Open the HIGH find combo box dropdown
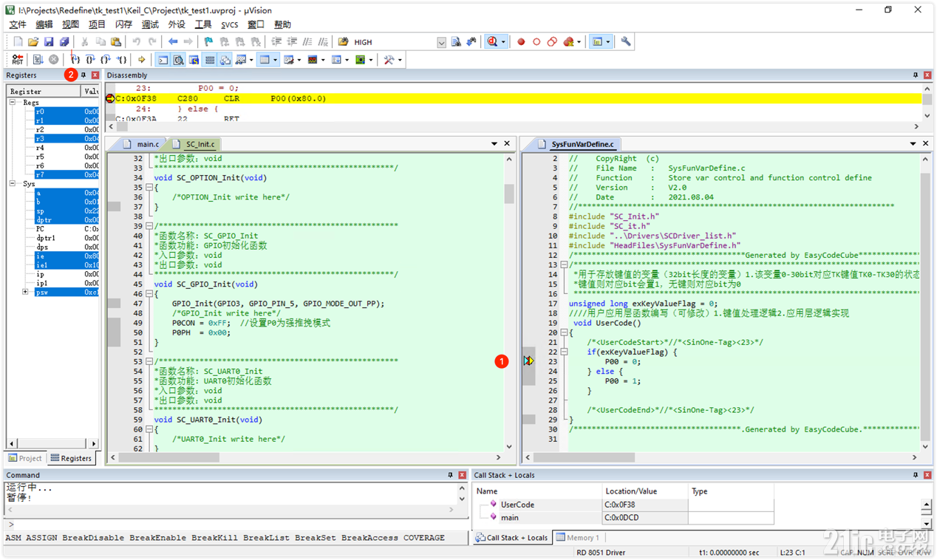 [441, 43]
